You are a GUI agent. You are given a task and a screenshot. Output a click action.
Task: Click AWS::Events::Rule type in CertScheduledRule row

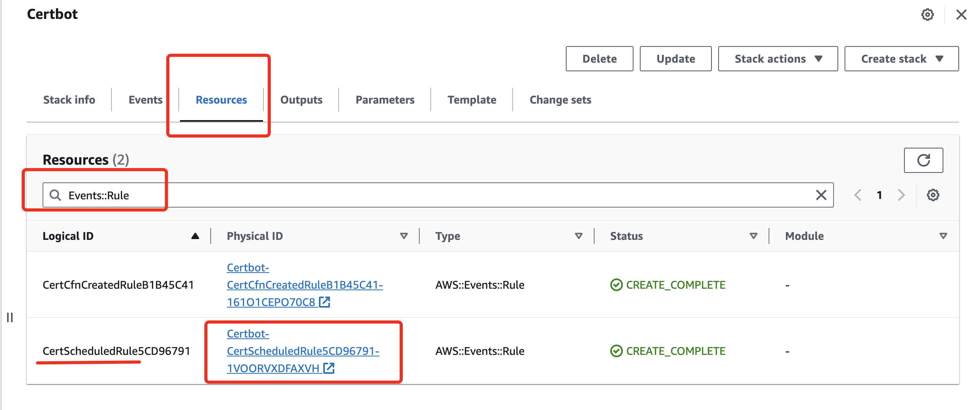pos(480,351)
